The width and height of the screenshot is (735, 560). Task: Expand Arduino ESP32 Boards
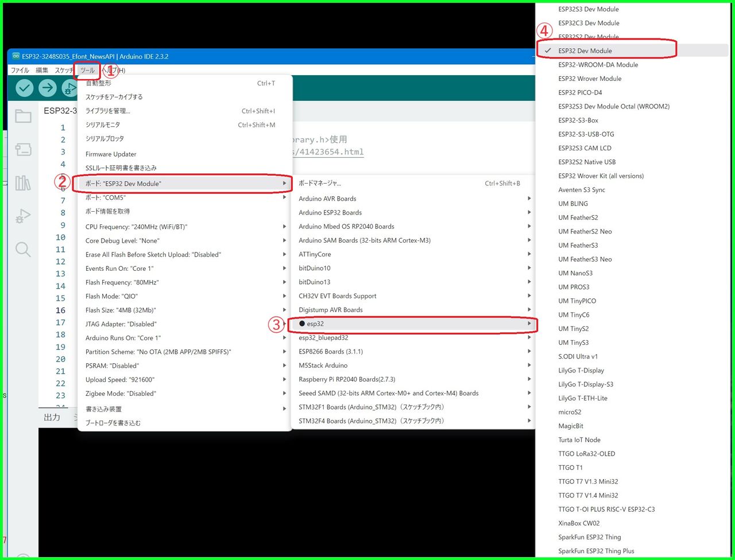tap(413, 212)
